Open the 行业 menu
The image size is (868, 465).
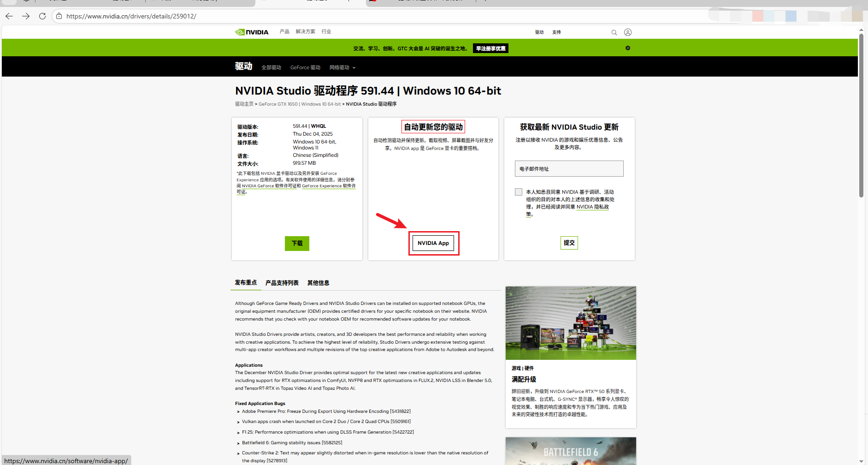click(x=326, y=31)
